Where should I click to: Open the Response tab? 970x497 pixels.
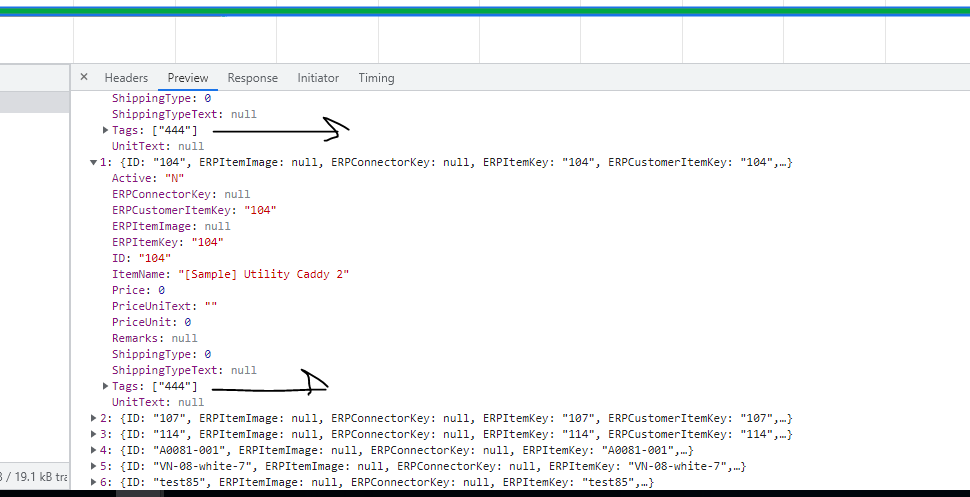pyautogui.click(x=252, y=78)
